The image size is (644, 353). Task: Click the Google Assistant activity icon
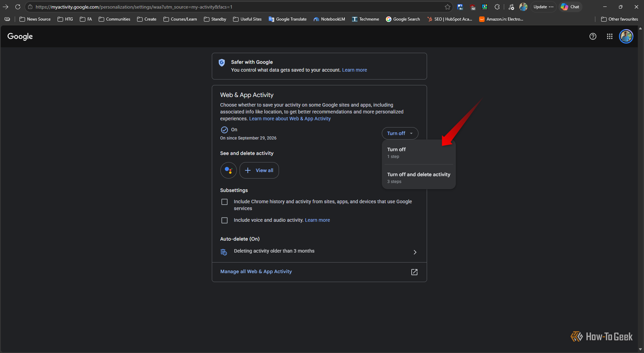point(229,170)
